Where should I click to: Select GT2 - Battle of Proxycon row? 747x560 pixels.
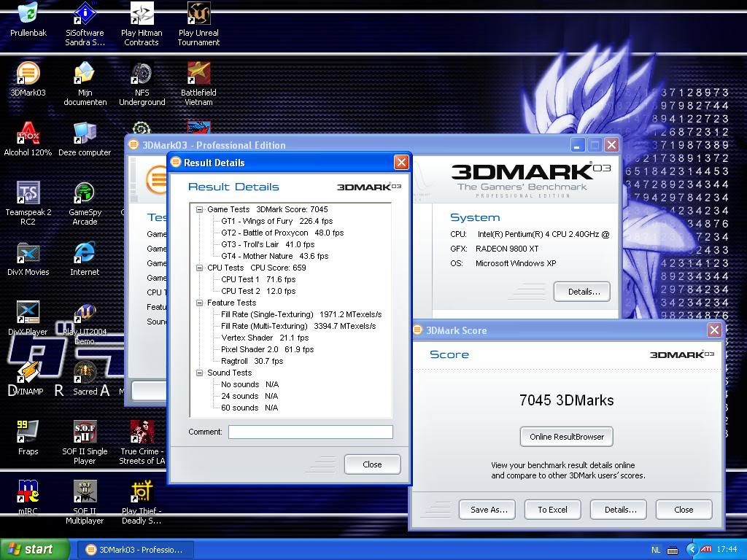click(x=282, y=233)
